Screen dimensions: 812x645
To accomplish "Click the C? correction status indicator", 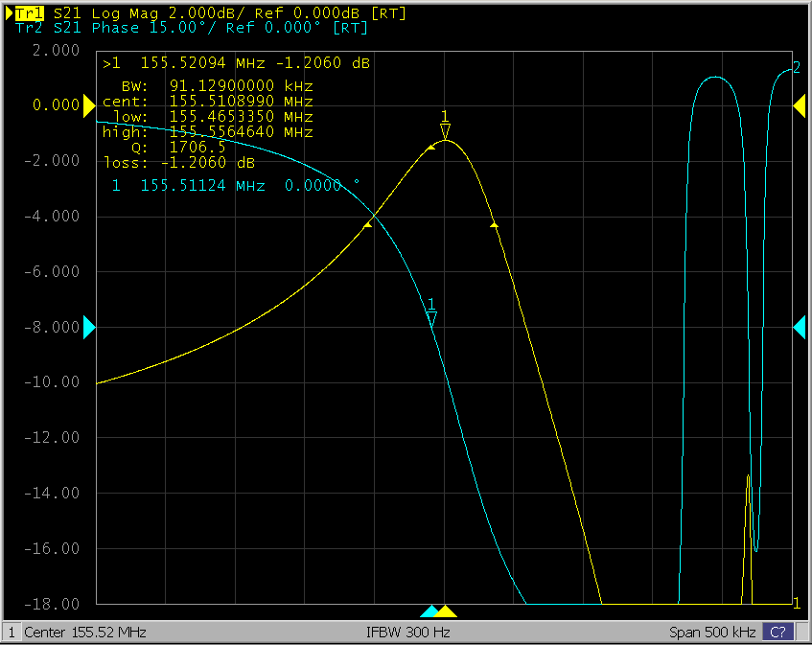I will (x=777, y=633).
